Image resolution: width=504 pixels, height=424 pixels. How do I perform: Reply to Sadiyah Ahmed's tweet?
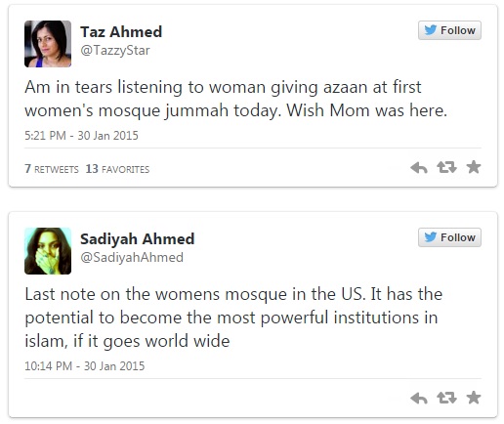coord(419,399)
